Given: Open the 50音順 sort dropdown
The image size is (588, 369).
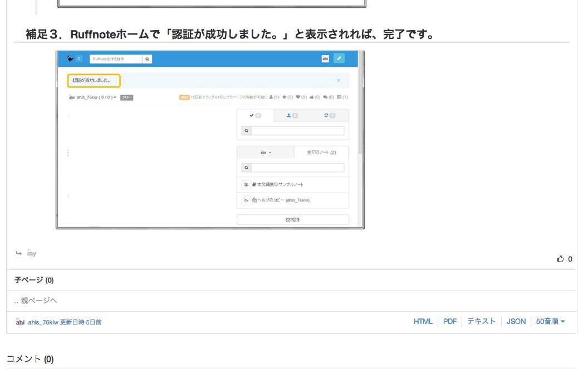Looking at the screenshot, I should (x=550, y=321).
